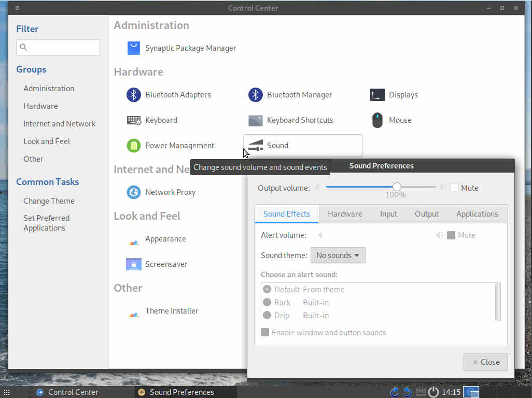Viewport: 532px width, 398px height.
Task: Click window menu icon in the Control Center title bar
Action: 17,8
